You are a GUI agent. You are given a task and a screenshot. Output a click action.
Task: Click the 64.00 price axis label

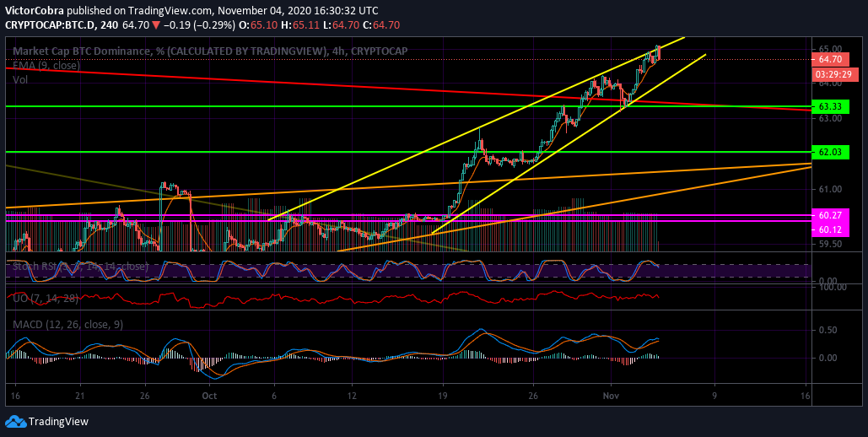(x=830, y=84)
